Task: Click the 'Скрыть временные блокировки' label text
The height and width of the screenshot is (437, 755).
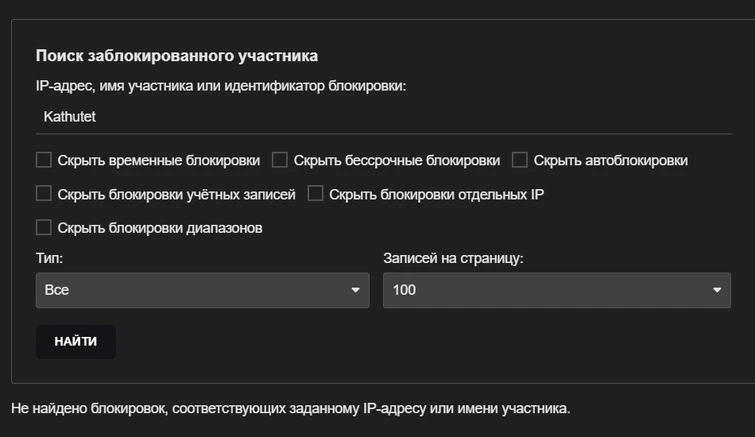Action: click(158, 160)
